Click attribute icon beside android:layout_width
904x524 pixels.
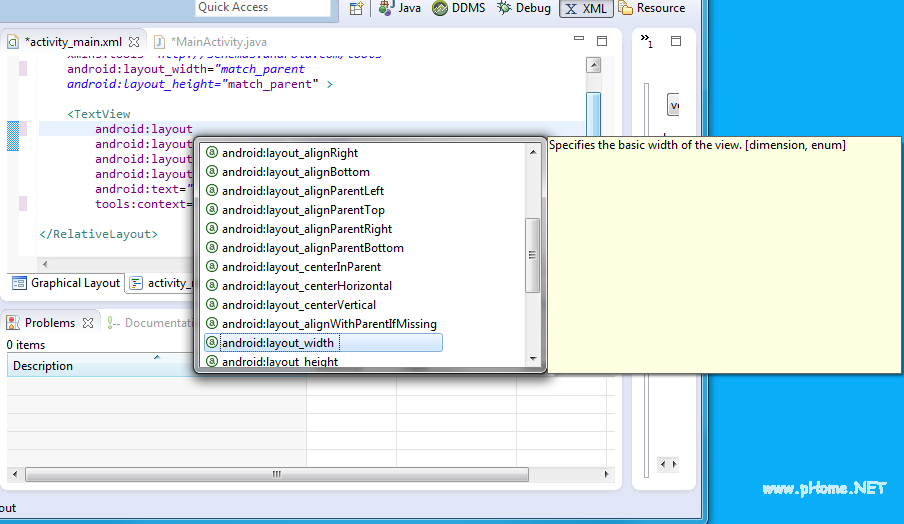pos(212,342)
